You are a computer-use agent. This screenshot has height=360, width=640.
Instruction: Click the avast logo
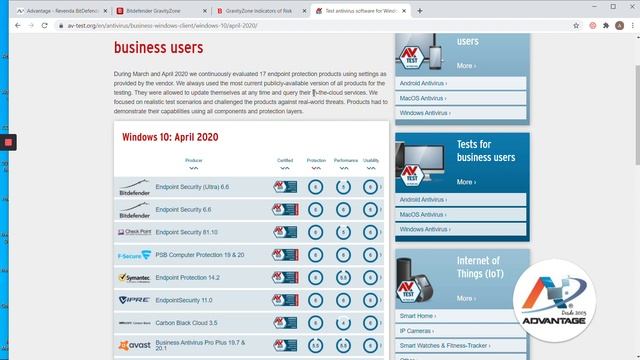(x=134, y=345)
